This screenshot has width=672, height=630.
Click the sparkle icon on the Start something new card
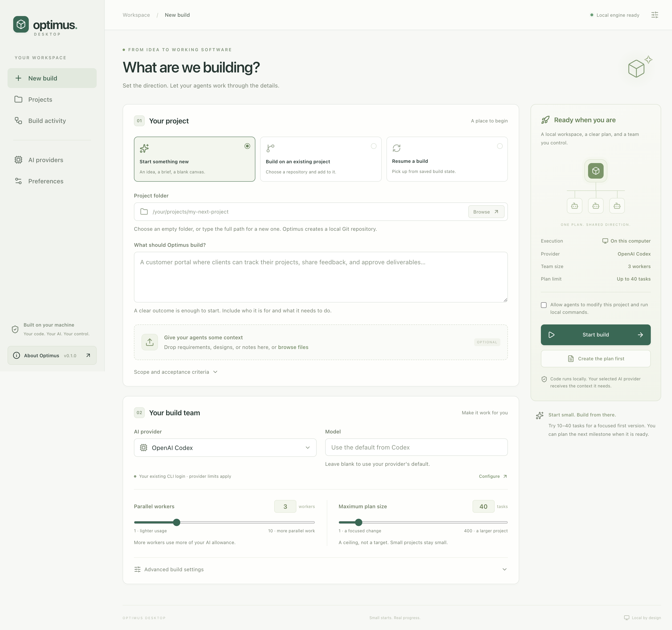(x=144, y=148)
